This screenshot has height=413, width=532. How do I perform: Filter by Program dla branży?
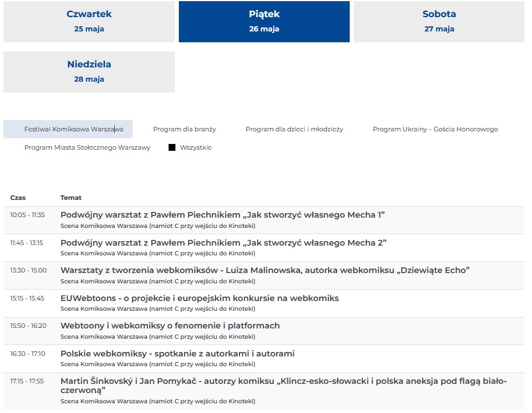(x=185, y=129)
